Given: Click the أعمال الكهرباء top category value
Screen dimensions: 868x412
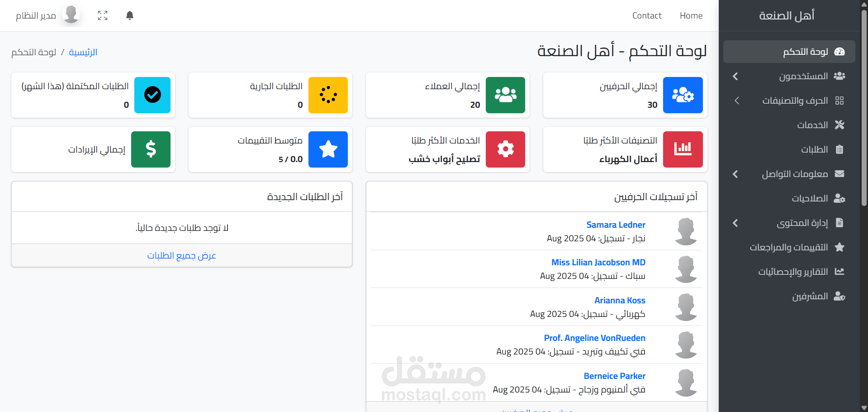Looking at the screenshot, I should click(628, 159).
